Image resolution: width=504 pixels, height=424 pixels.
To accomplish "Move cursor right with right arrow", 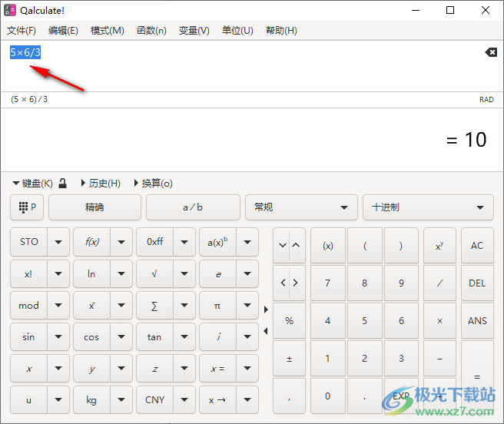I will (x=296, y=283).
